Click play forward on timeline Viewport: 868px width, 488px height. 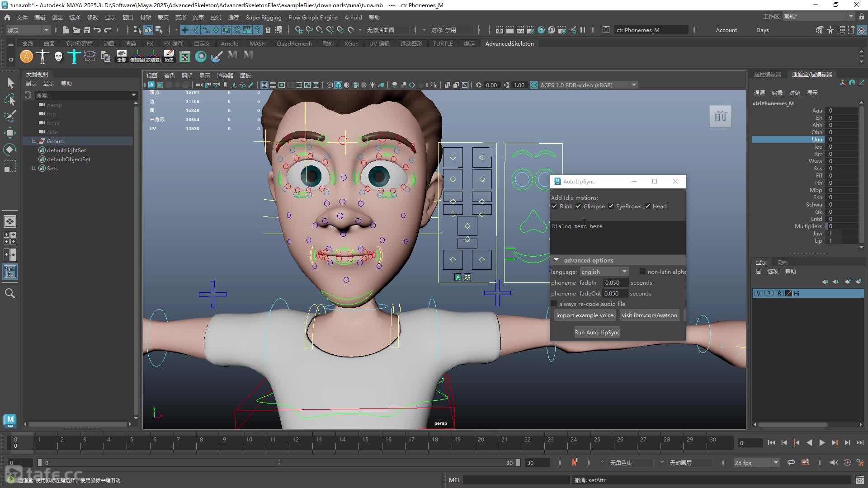click(821, 443)
